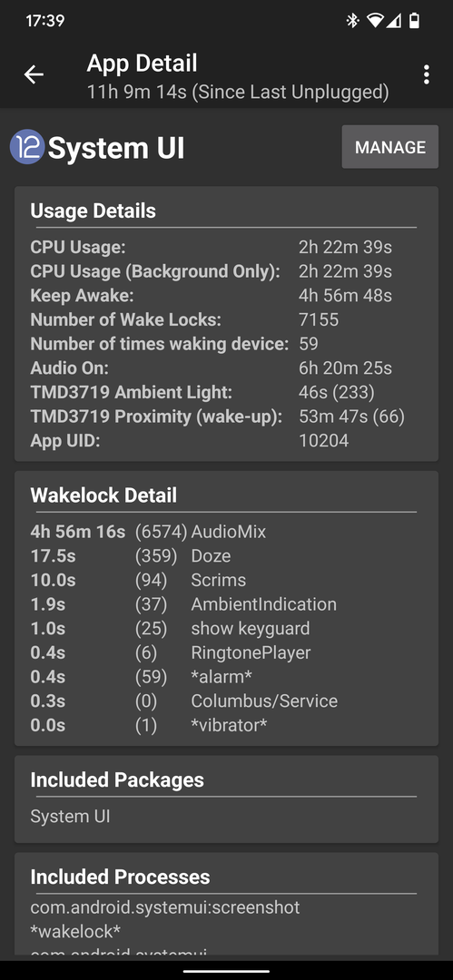Viewport: 453px width, 980px height.
Task: Open System UI under Included Packages
Action: click(x=71, y=817)
